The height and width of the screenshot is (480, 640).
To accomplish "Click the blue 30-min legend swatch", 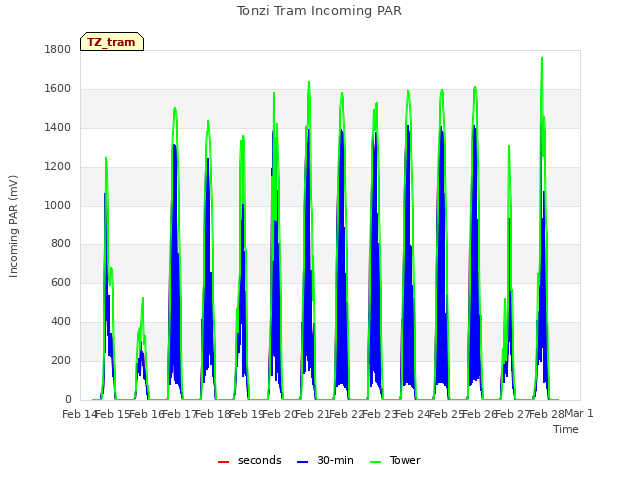I will pyautogui.click(x=302, y=462).
